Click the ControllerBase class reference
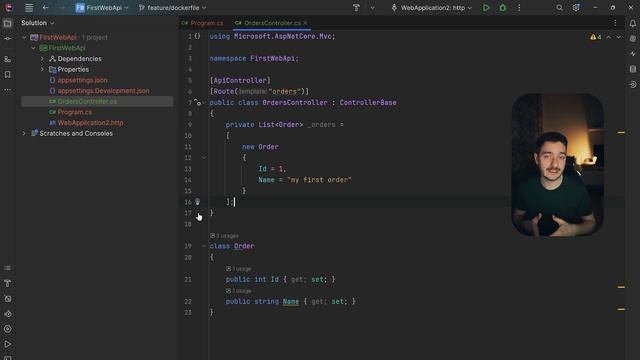 (368, 102)
